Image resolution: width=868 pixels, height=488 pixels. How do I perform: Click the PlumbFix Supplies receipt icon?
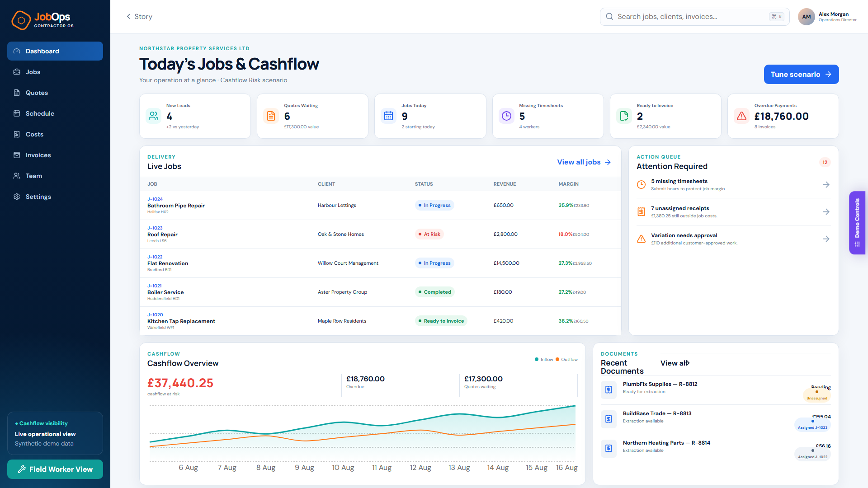[x=609, y=389]
